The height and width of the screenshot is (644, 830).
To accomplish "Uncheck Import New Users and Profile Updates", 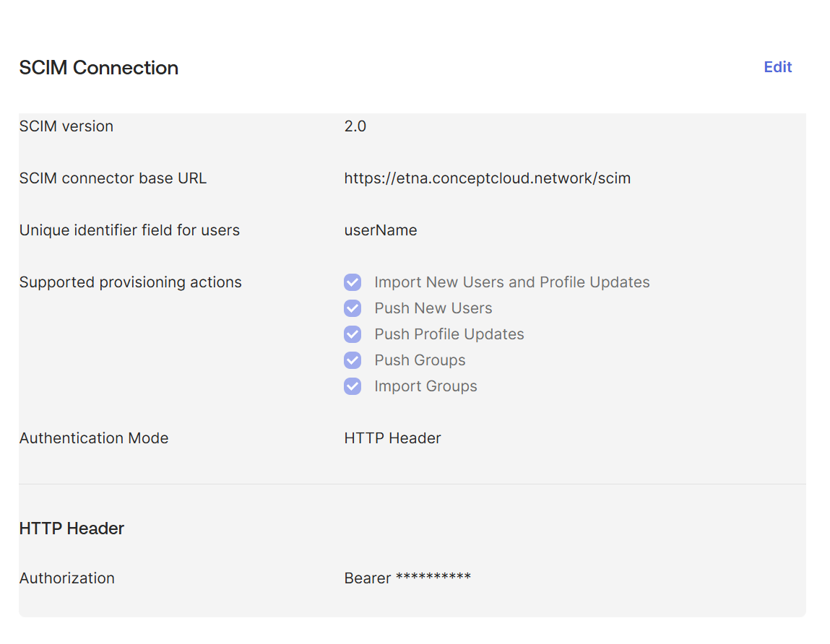I will [352, 282].
